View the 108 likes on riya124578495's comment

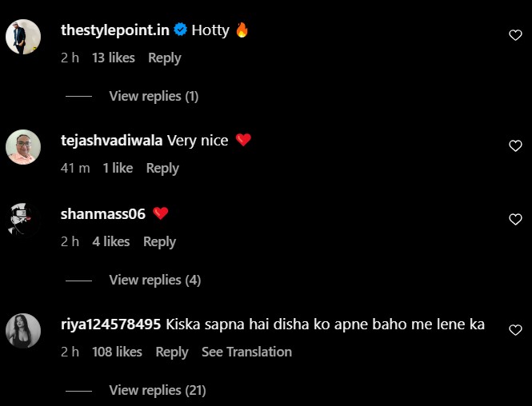tap(117, 352)
